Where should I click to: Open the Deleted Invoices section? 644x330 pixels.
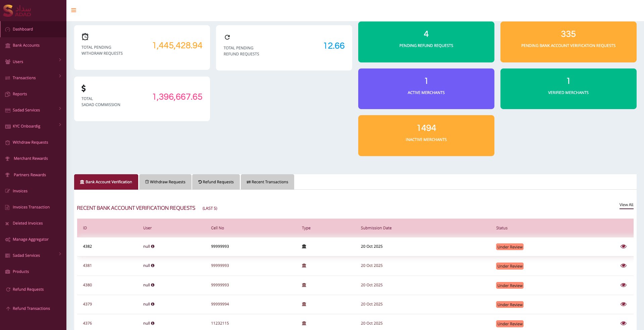(28, 223)
